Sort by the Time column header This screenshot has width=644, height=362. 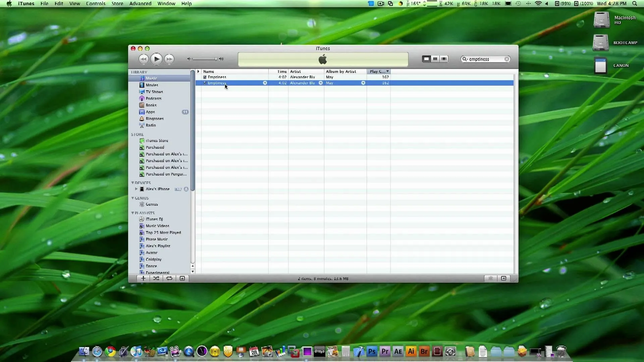[x=278, y=71]
